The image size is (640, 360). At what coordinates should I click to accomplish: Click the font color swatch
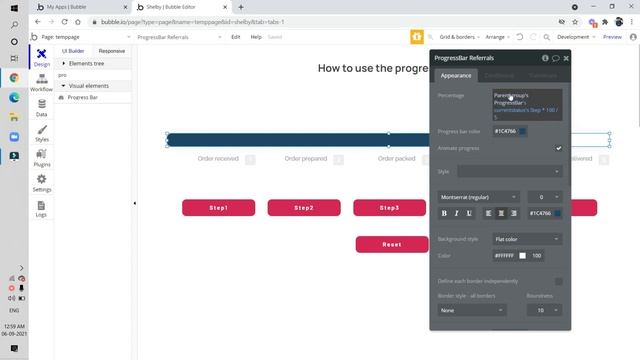click(557, 213)
